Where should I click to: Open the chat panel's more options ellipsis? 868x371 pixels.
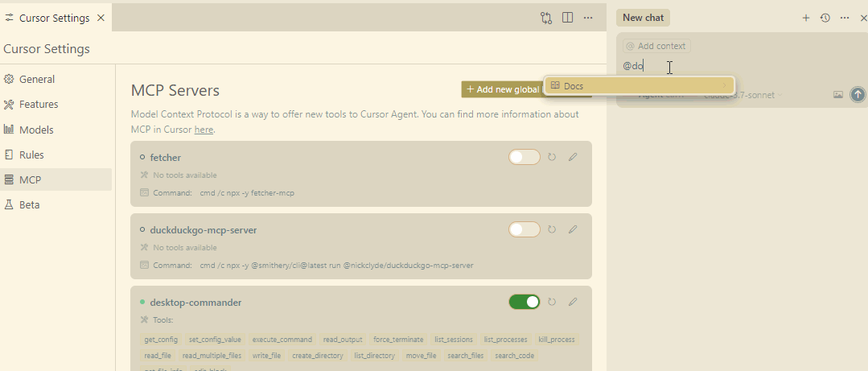[x=844, y=18]
